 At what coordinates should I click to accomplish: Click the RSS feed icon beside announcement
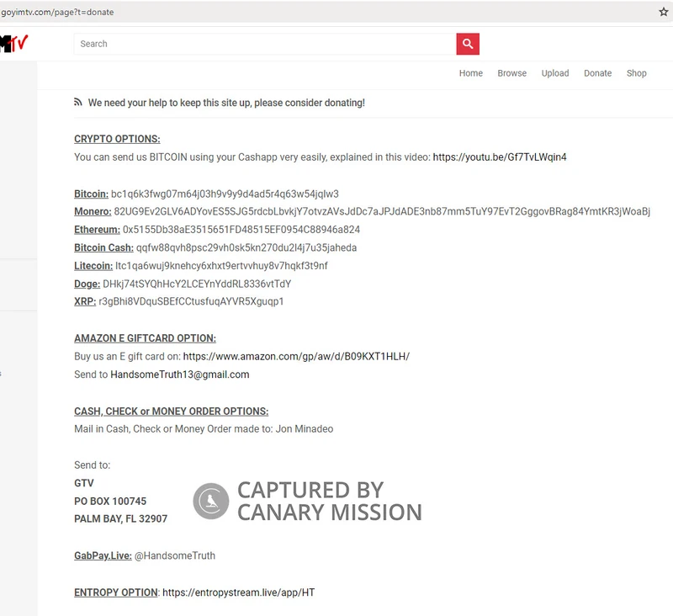point(77,102)
